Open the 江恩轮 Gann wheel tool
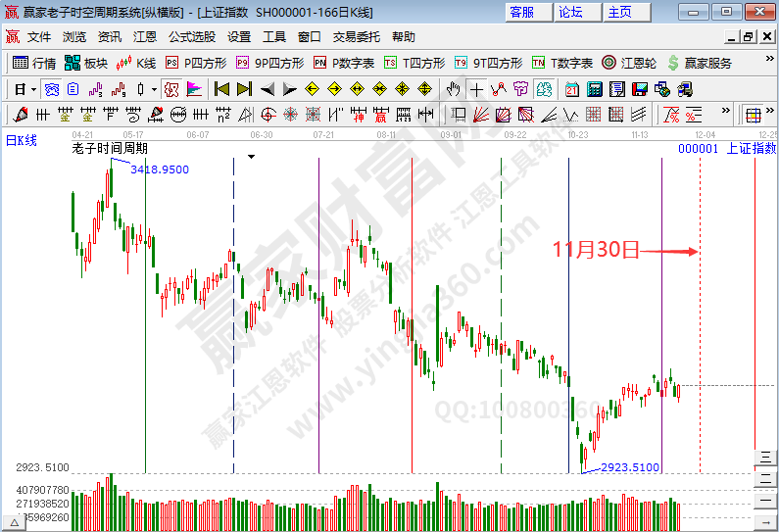Screen dimensions: 779x532 [629, 63]
